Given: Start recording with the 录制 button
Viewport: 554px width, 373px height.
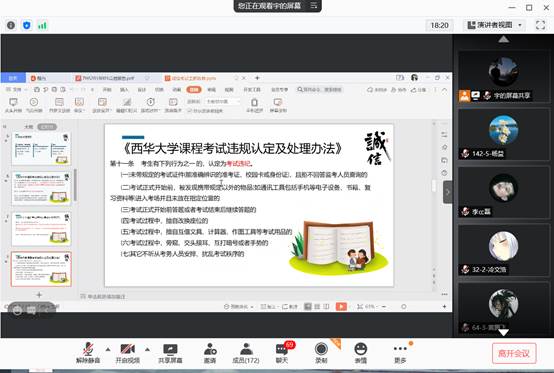Looking at the screenshot, I should pyautogui.click(x=321, y=353).
